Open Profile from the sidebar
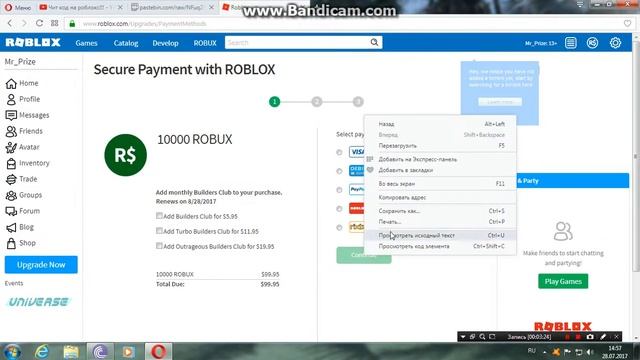The height and width of the screenshot is (360, 640). coord(23,99)
